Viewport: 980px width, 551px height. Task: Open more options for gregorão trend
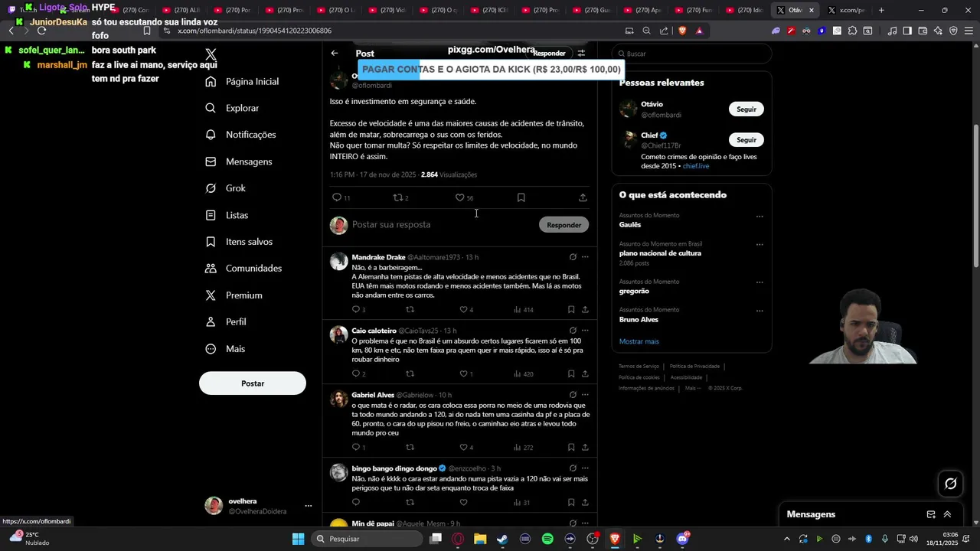(759, 282)
